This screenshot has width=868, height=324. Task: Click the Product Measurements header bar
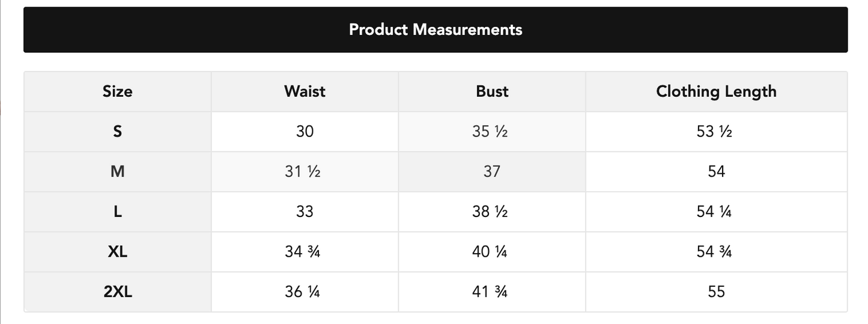click(x=436, y=29)
